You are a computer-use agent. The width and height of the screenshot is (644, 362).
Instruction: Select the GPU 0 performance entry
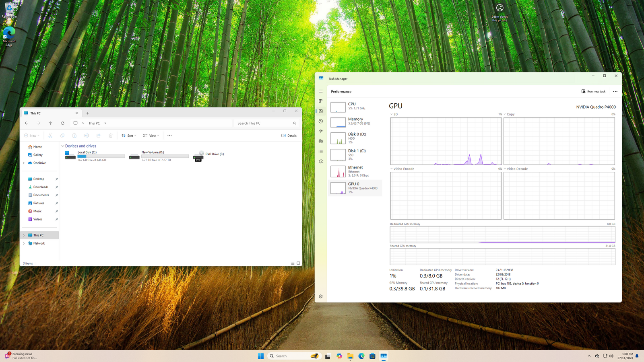tap(355, 188)
